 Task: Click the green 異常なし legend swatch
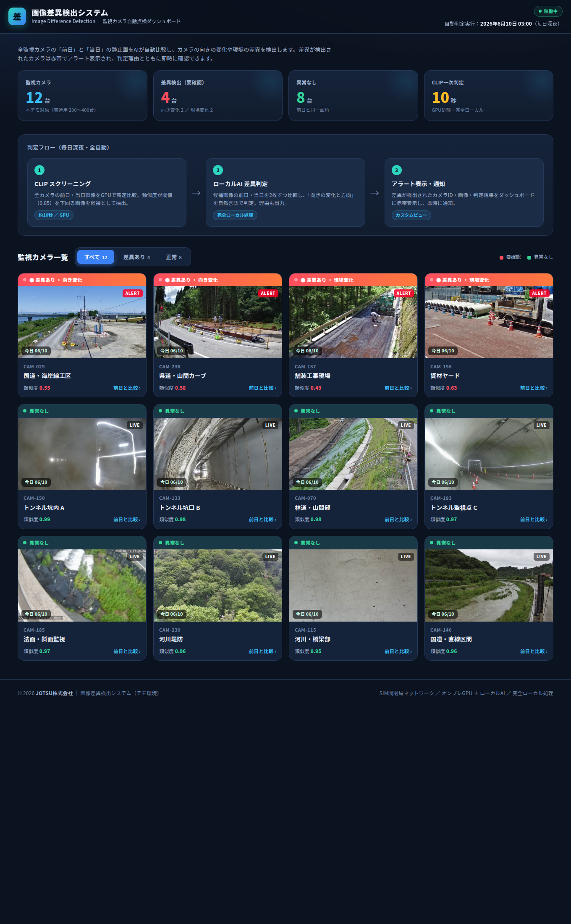pyautogui.click(x=529, y=257)
